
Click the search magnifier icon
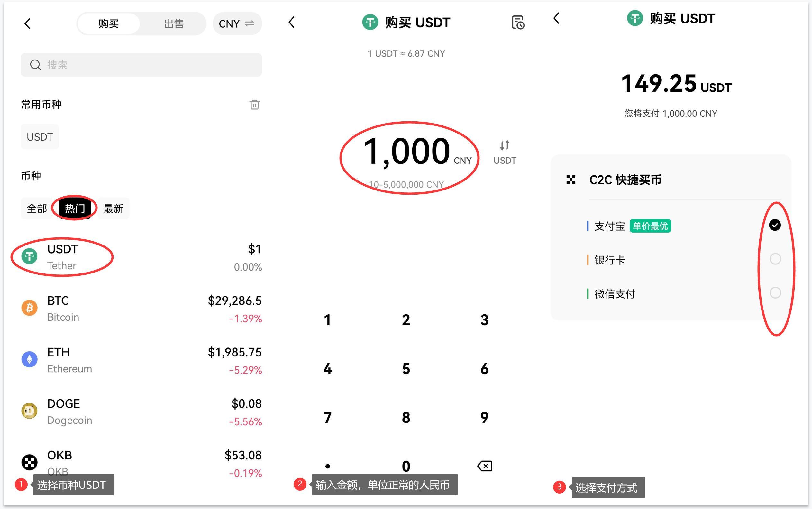35,65
